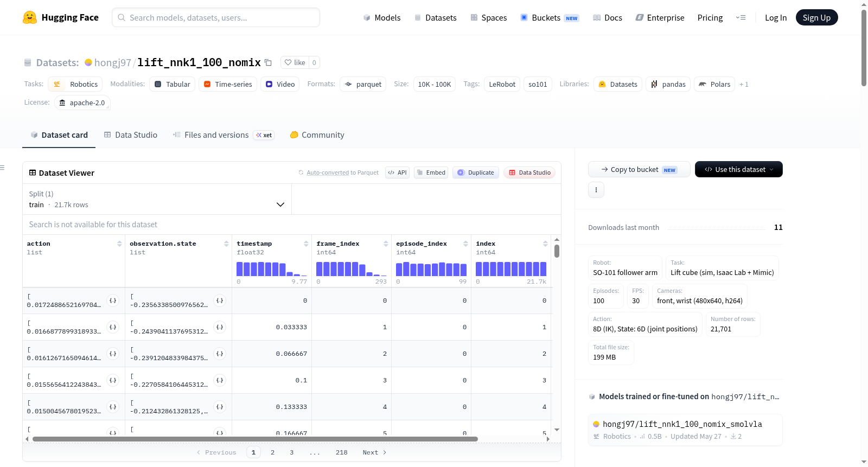The image size is (868, 467).
Task: Click the frame_index histogram range chart
Action: point(352,269)
